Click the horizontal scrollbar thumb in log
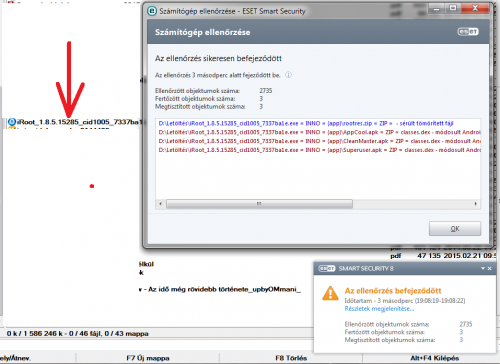 (x=259, y=204)
